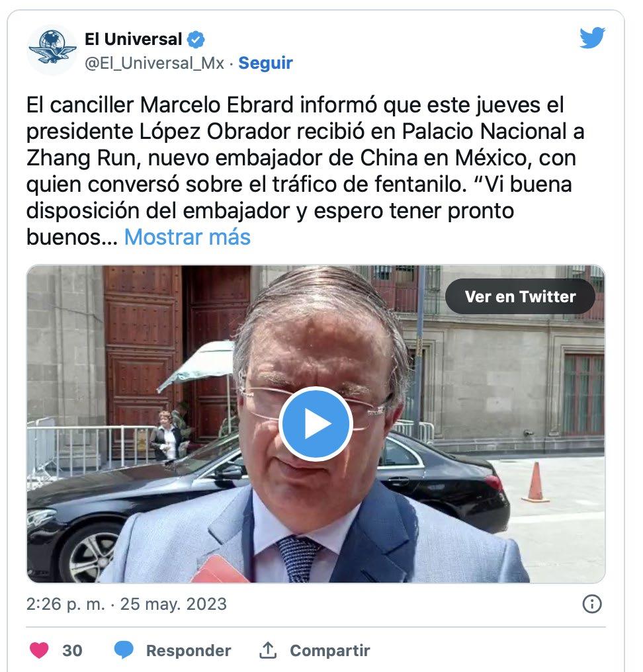
Task: Follow the account via Seguir
Action: pyautogui.click(x=265, y=63)
